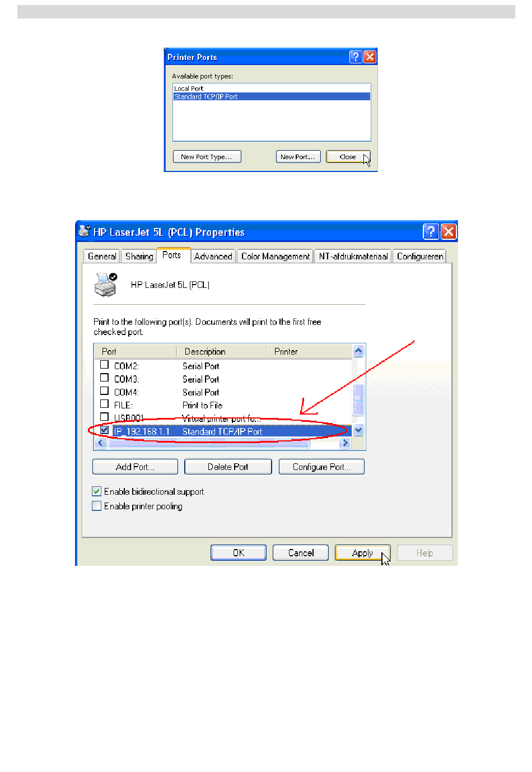Viewport: 532px width, 772px height.
Task: Close the Printer Ports dialog with the X icon
Action: pyautogui.click(x=370, y=57)
